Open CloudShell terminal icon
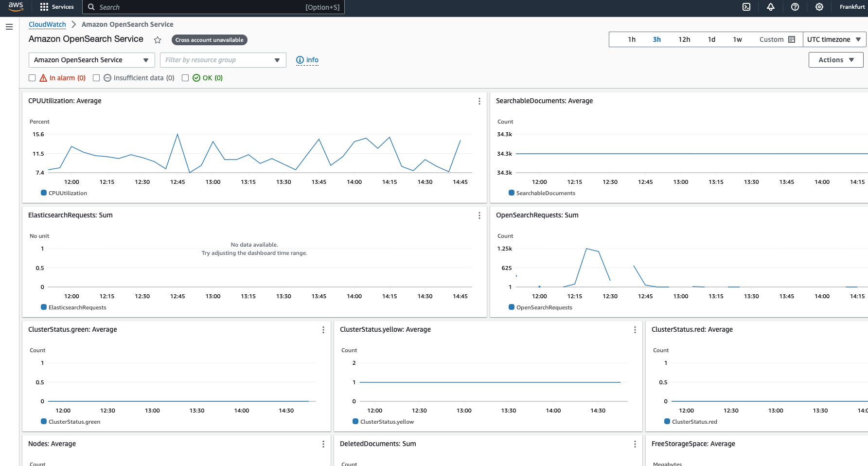This screenshot has width=868, height=466. [x=746, y=7]
